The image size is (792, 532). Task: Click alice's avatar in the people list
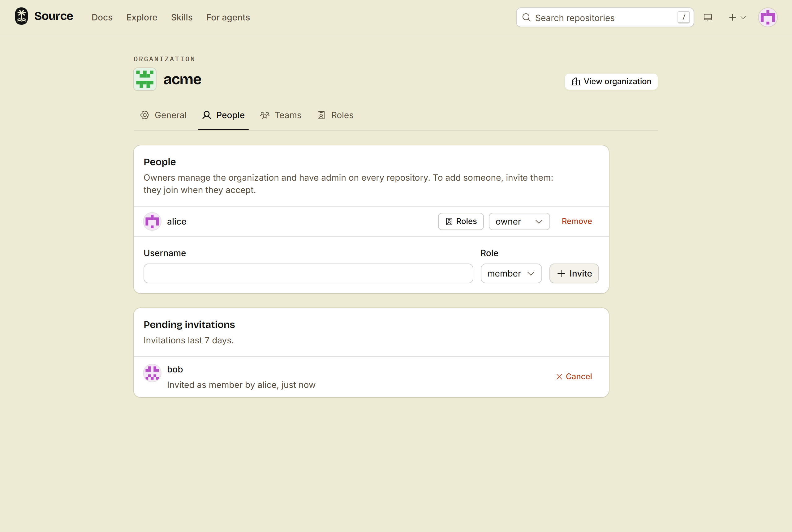click(x=152, y=221)
